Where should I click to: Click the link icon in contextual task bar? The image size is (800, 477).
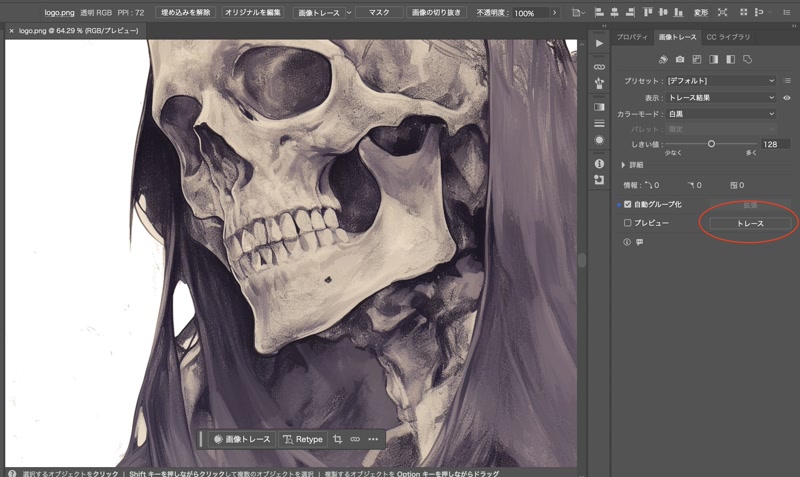[x=355, y=439]
